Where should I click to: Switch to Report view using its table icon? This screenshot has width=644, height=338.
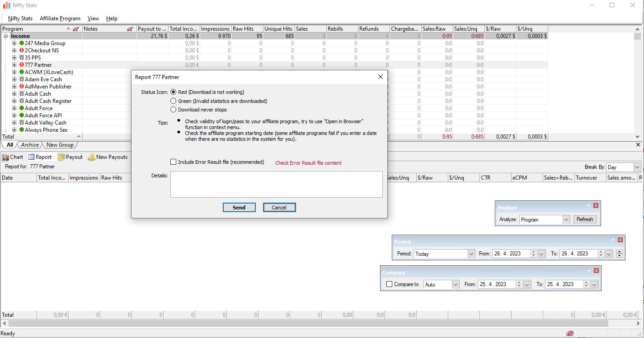pos(32,157)
